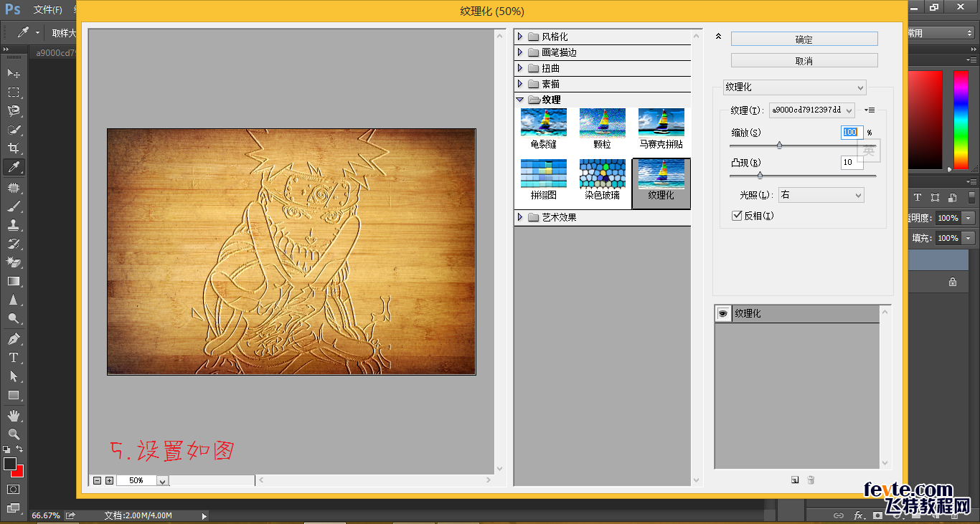Open the 纹理 texture type dropdown

click(811, 110)
